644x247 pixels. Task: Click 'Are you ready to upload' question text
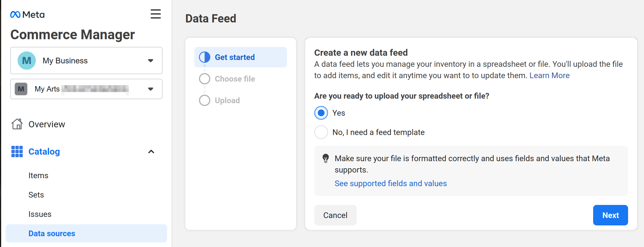click(402, 96)
